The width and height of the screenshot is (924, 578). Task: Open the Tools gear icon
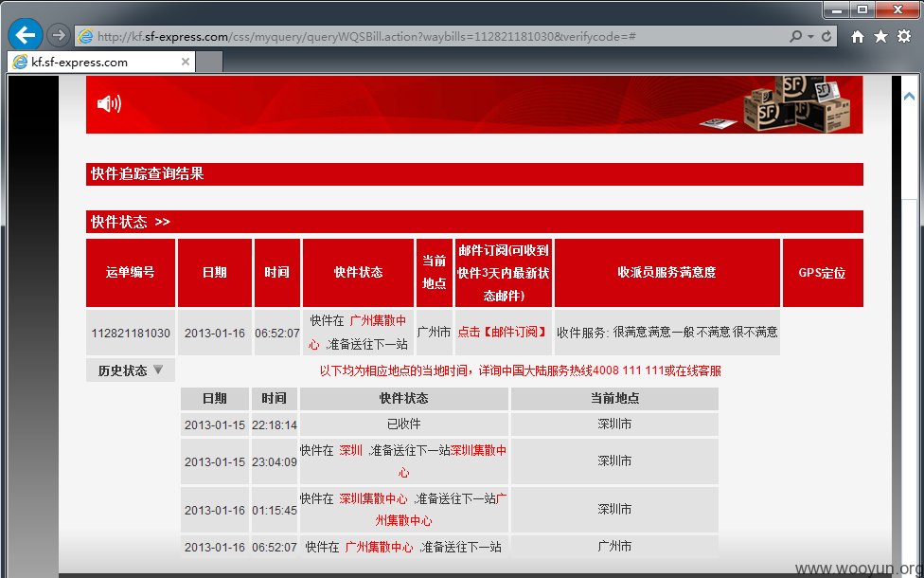(x=904, y=36)
